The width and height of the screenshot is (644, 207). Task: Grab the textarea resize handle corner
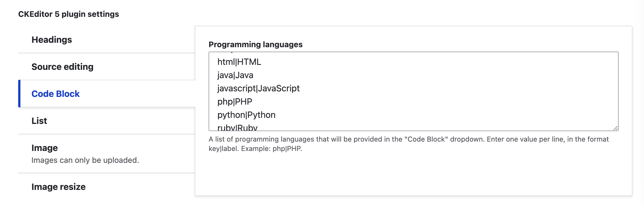pos(615,128)
